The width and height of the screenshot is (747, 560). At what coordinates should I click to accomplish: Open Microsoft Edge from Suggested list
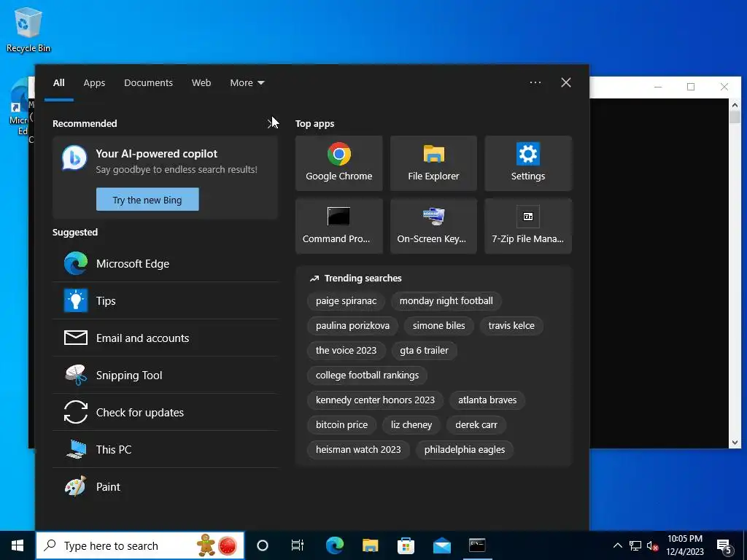[x=166, y=263]
